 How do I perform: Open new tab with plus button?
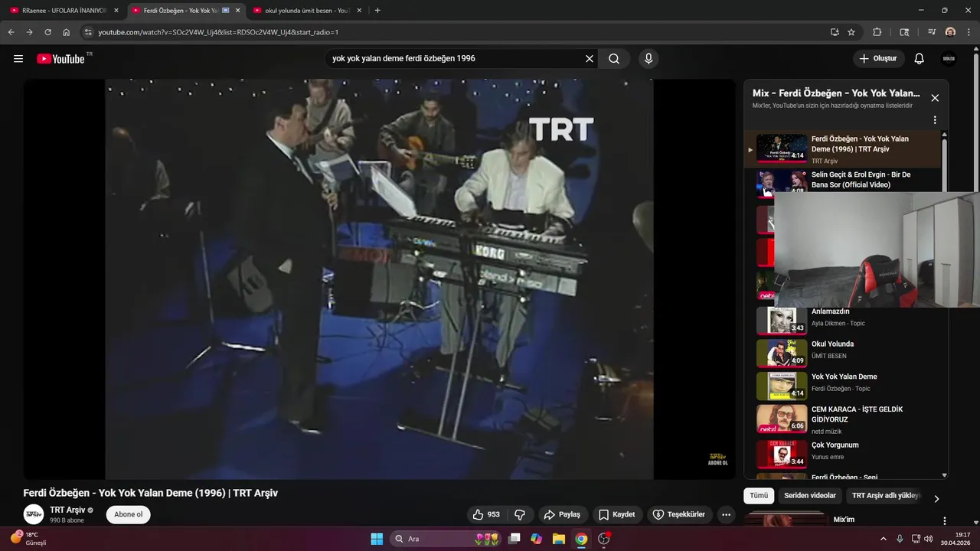[x=377, y=11]
